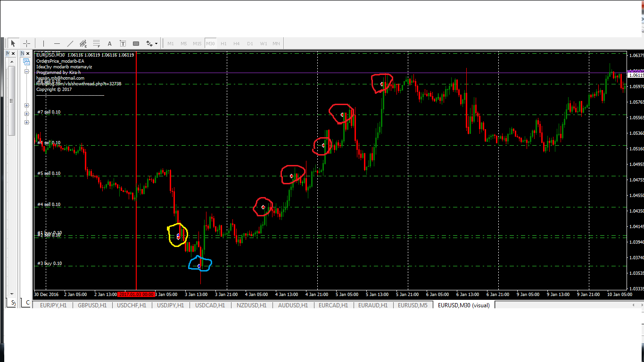Click the Market Watch scrollbar down arrow

pyautogui.click(x=12, y=293)
